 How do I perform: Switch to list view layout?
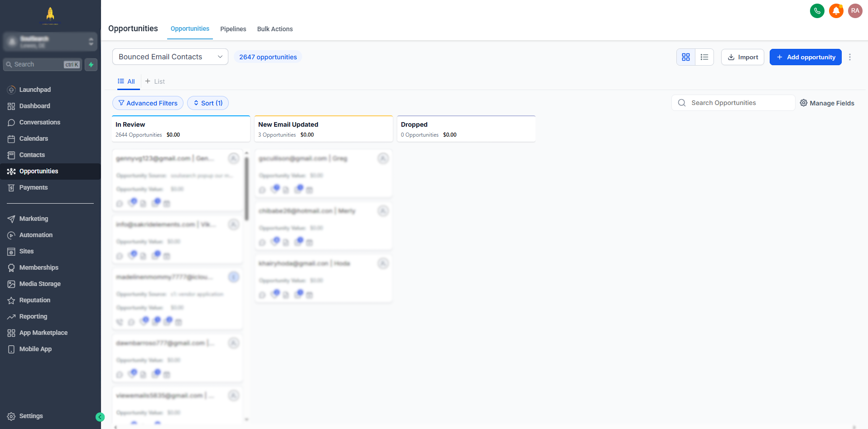point(704,57)
